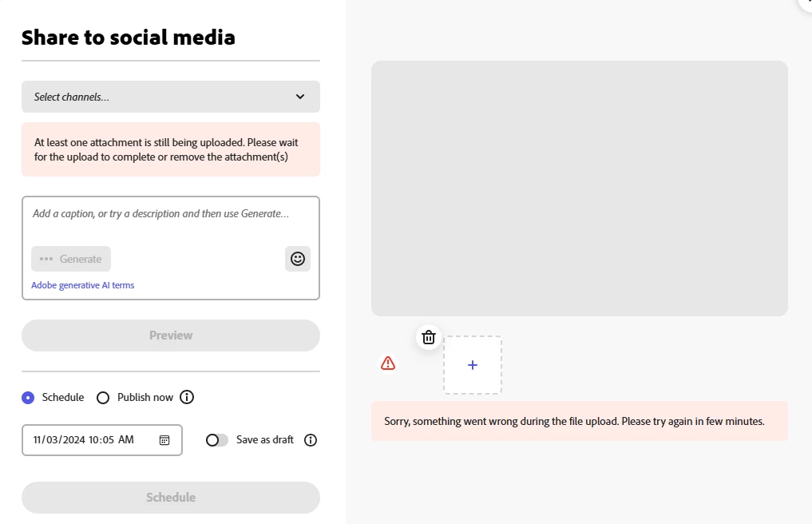This screenshot has height=524, width=812.
Task: Click info icon next to Publish now
Action: tap(187, 397)
